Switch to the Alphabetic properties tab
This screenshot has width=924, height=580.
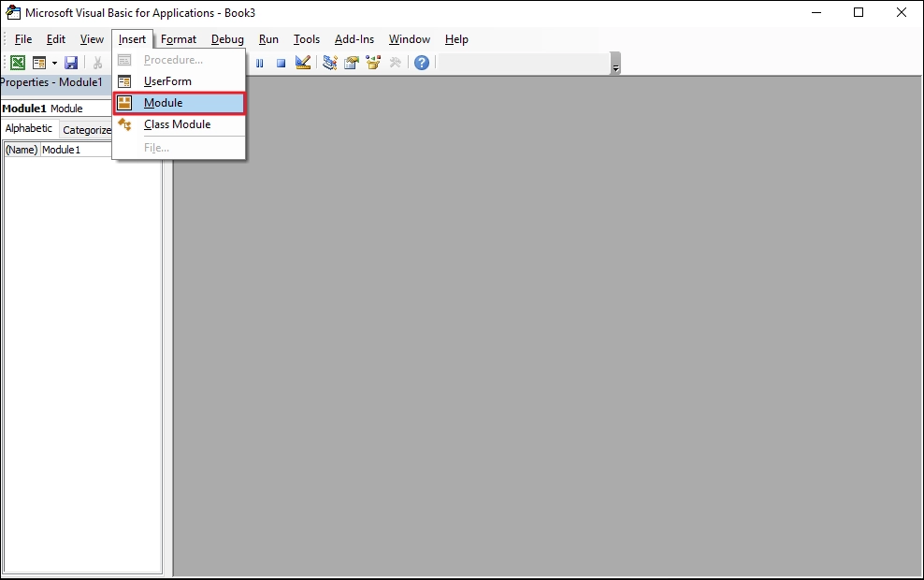pos(29,129)
